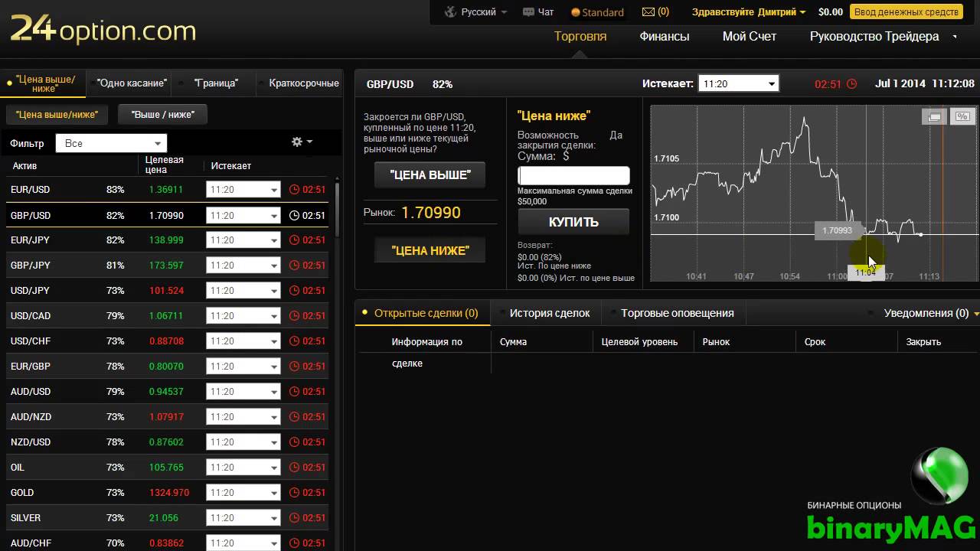This screenshot has width=980, height=551.
Task: Click the globe language icon
Action: coord(450,11)
